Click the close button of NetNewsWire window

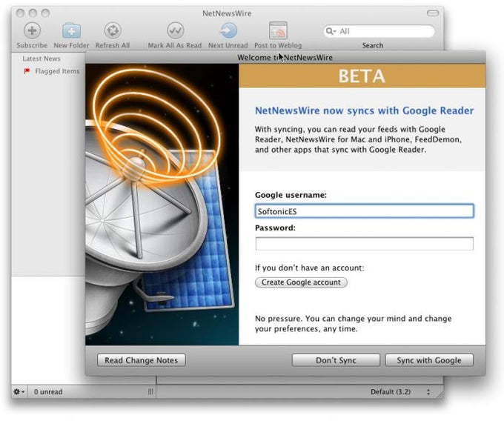click(x=20, y=13)
